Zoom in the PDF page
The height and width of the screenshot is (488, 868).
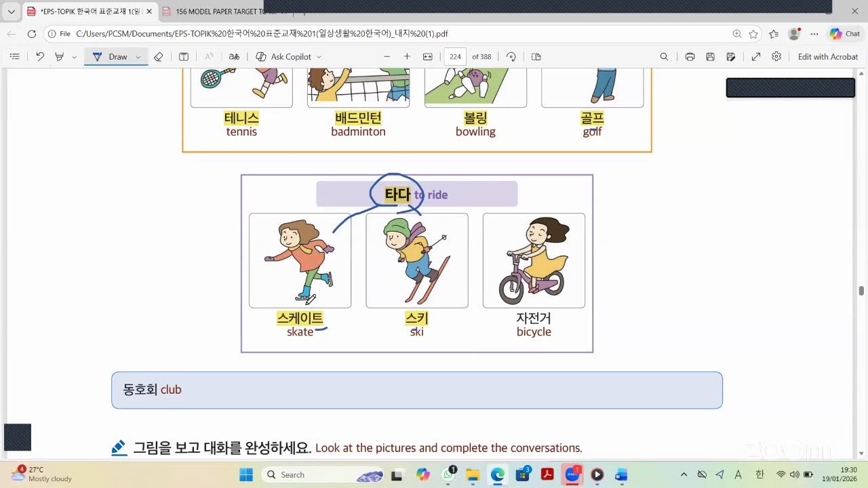tap(407, 57)
